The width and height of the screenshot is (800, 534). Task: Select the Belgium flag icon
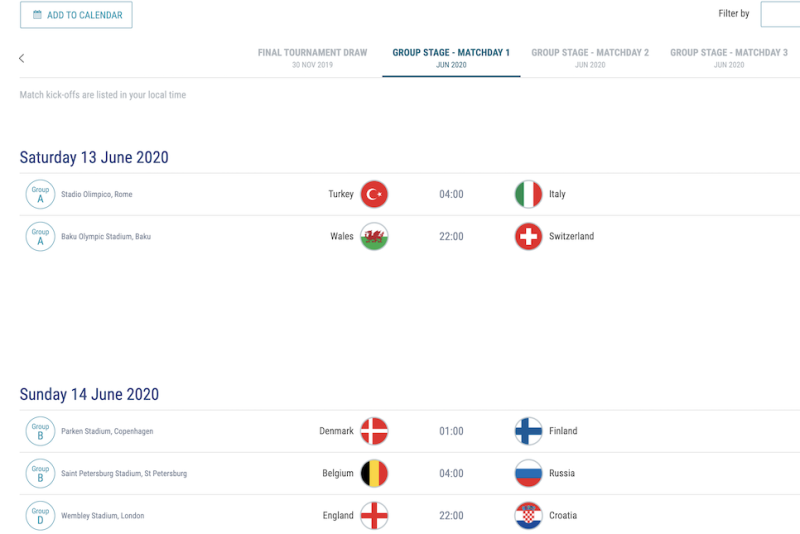click(374, 473)
